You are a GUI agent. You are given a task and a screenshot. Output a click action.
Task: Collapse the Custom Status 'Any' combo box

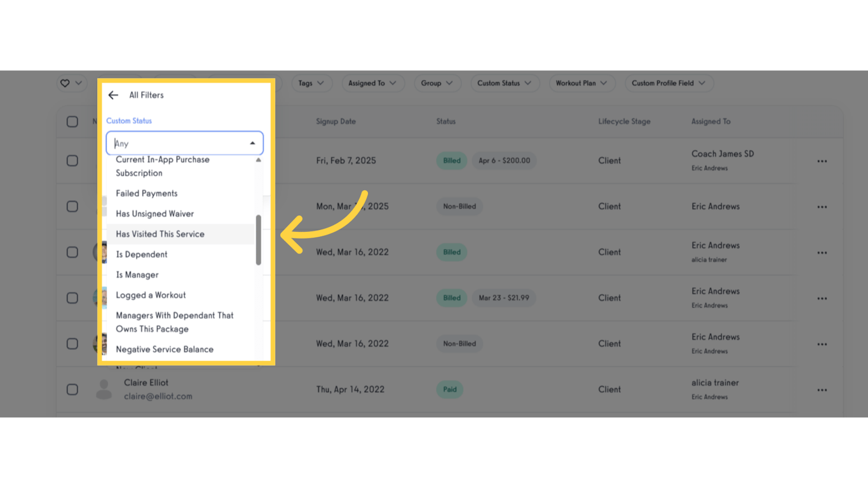point(252,143)
